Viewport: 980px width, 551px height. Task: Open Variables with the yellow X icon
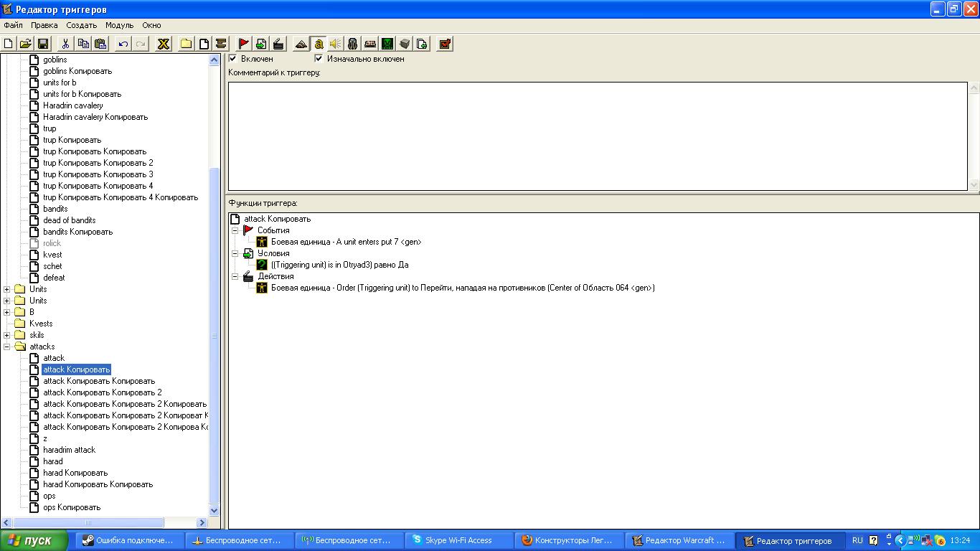point(164,44)
